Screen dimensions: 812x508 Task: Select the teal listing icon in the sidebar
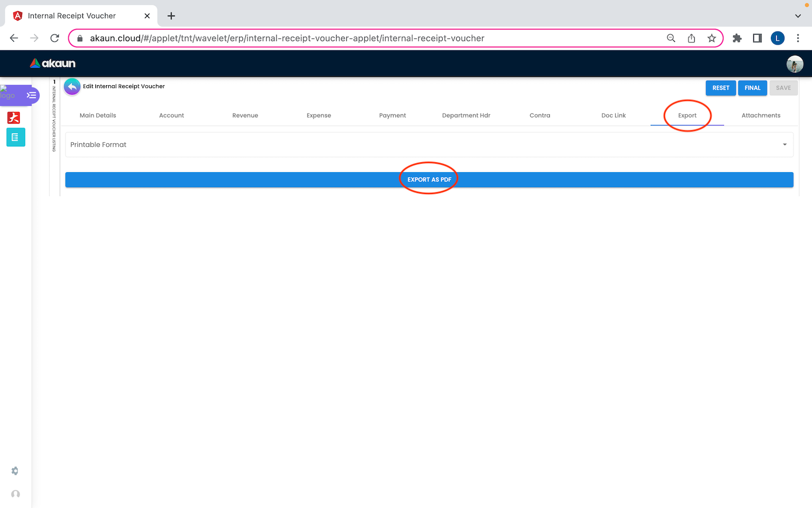coord(15,137)
